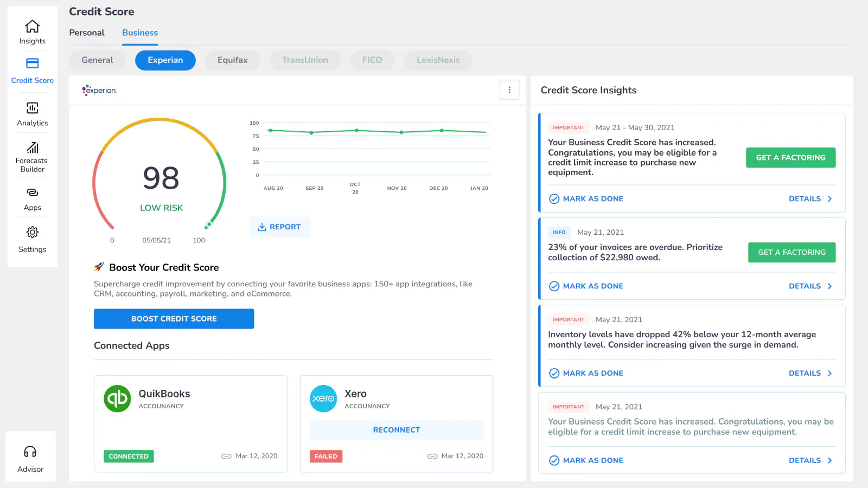Click the LOW RISK label

[162, 208]
